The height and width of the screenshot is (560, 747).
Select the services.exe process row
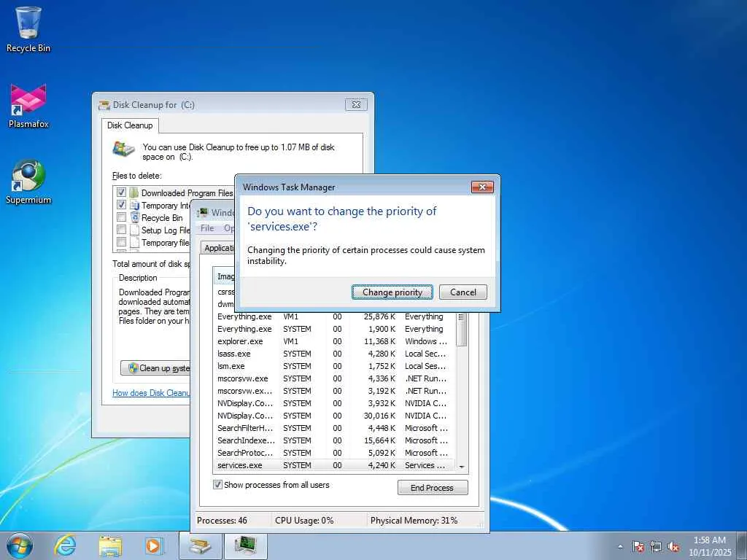pos(334,465)
